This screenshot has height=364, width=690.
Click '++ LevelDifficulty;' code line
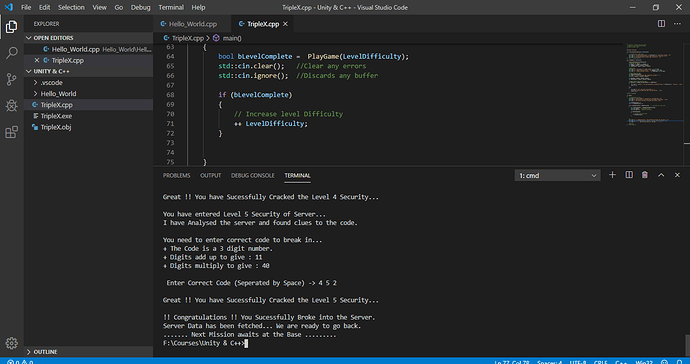click(271, 124)
